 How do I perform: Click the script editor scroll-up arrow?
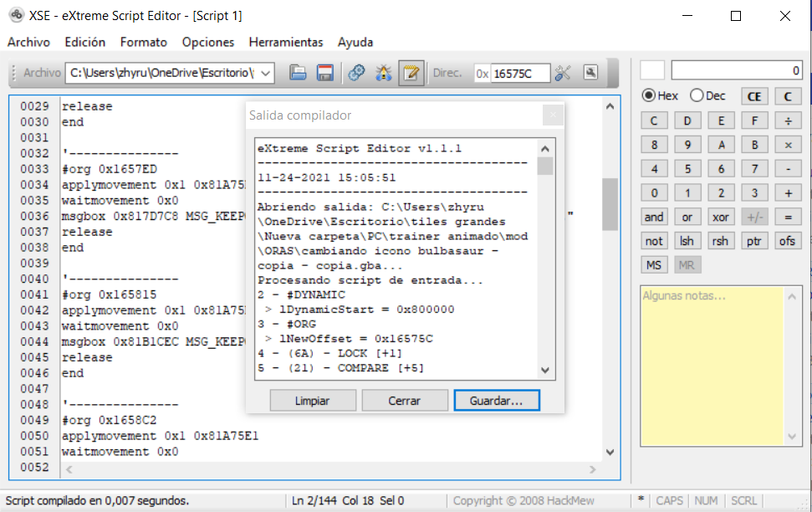610,106
